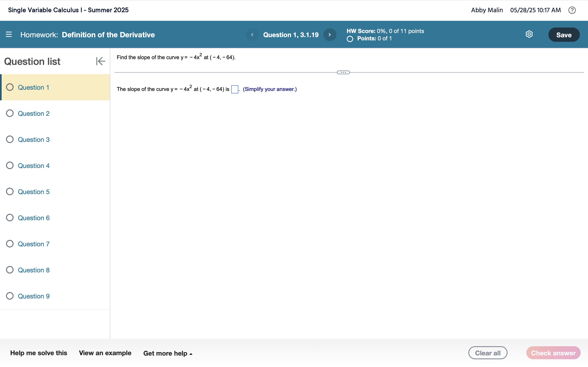Open the settings gear icon

tap(529, 34)
